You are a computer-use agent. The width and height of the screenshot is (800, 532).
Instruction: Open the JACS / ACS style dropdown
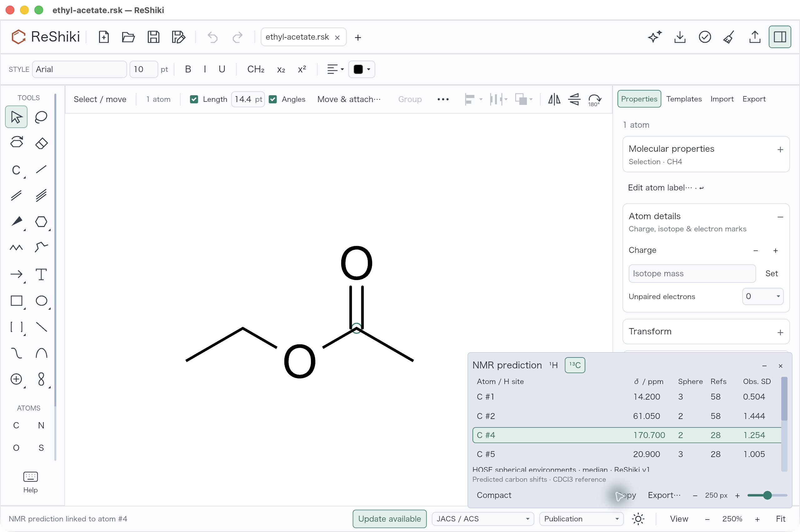click(483, 519)
